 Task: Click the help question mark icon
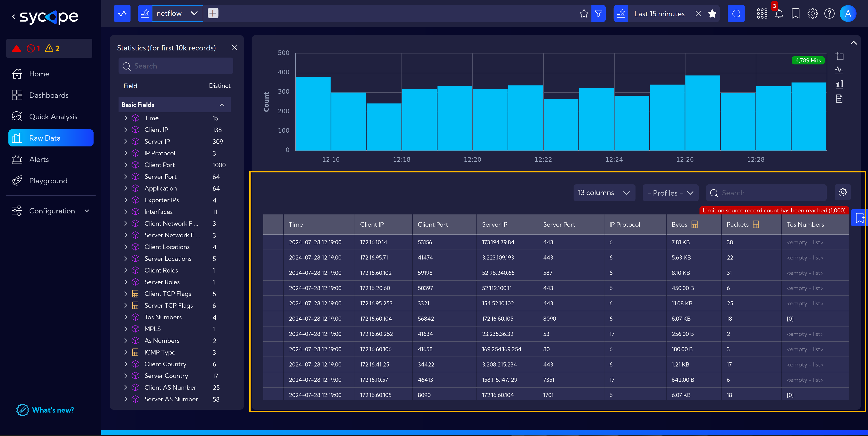point(829,14)
